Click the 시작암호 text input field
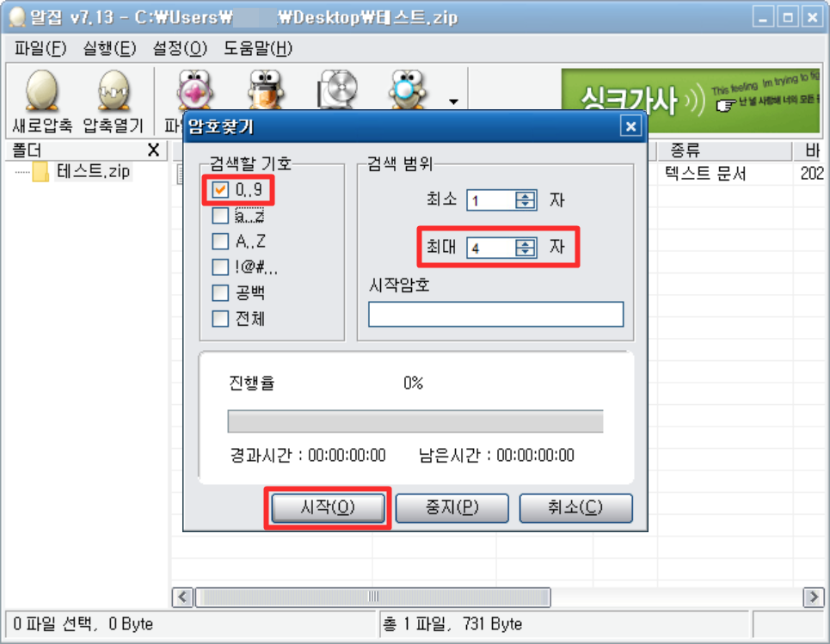 (x=496, y=315)
